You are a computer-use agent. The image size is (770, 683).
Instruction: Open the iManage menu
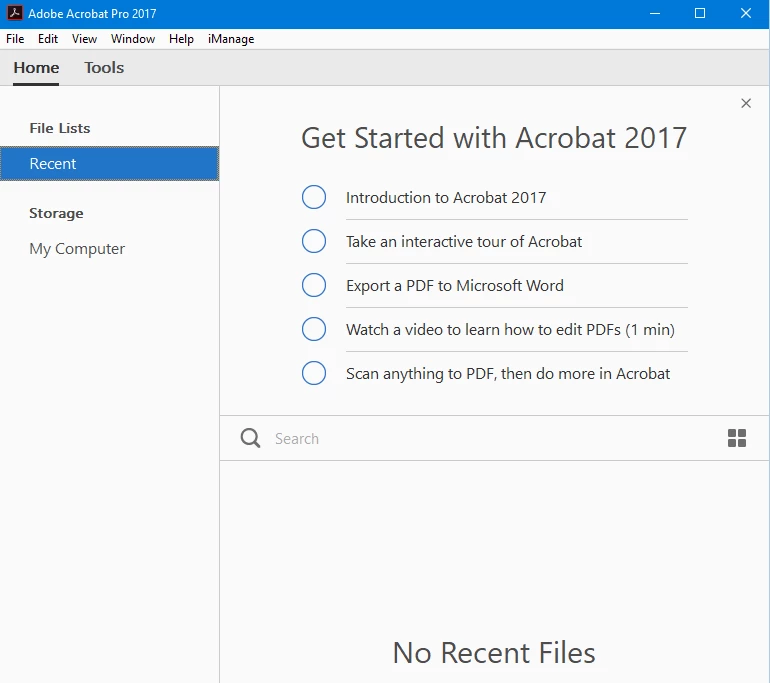point(231,39)
